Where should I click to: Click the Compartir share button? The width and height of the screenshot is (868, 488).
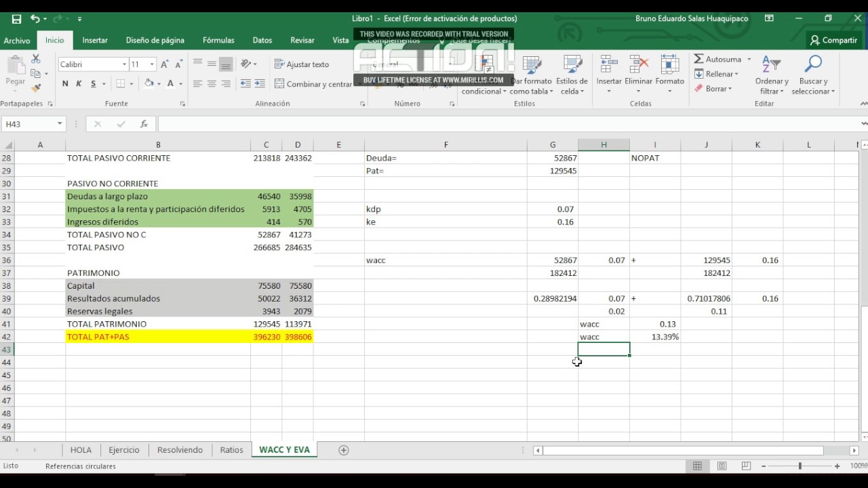pyautogui.click(x=833, y=41)
